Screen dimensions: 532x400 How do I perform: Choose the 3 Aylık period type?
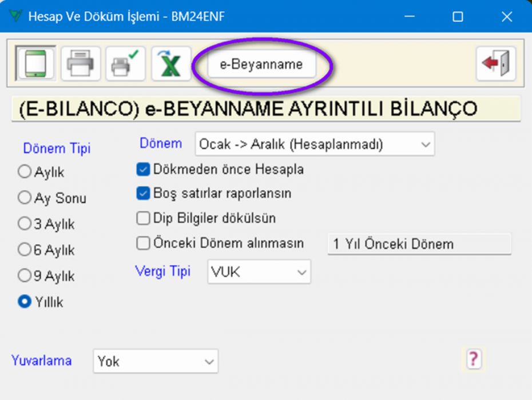click(x=25, y=224)
